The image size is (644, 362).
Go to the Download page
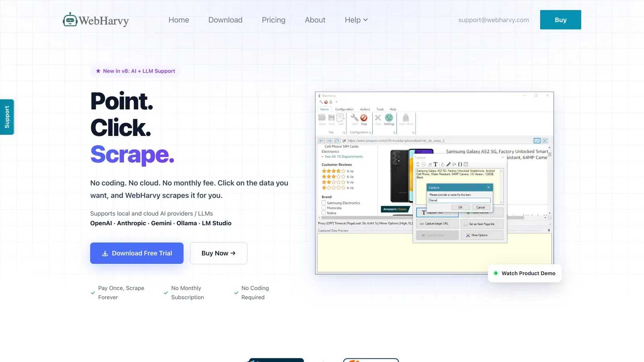click(x=225, y=20)
